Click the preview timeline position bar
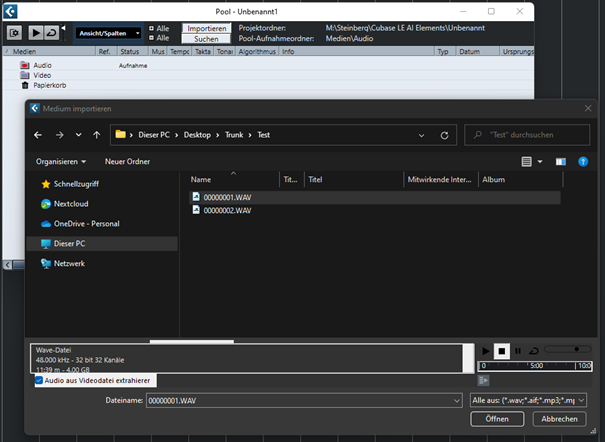 (535, 366)
